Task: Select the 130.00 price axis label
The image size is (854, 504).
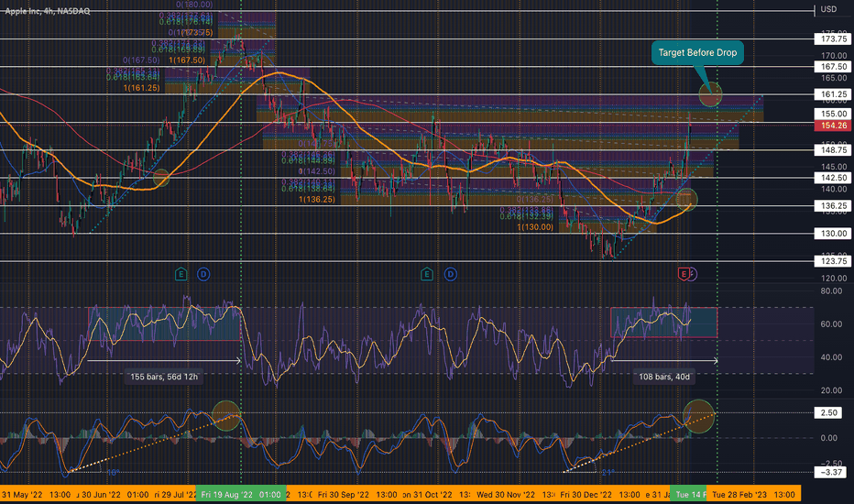Action: tap(833, 233)
